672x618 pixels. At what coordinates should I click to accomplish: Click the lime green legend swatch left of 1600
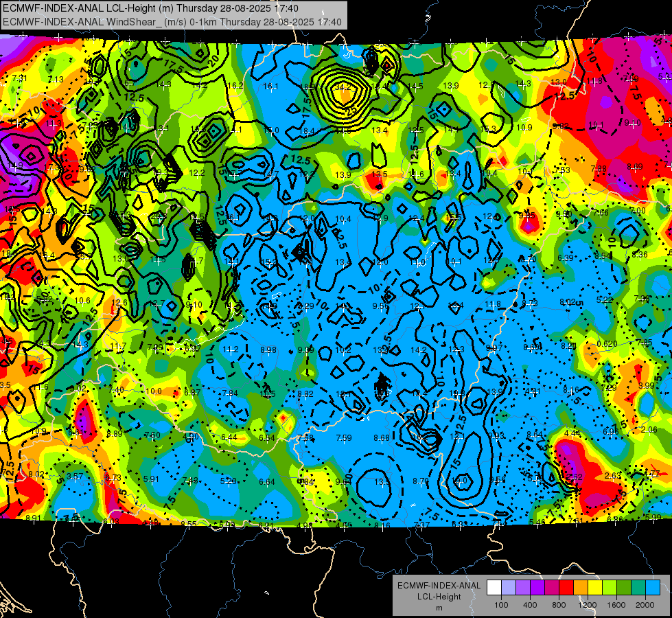(610, 588)
